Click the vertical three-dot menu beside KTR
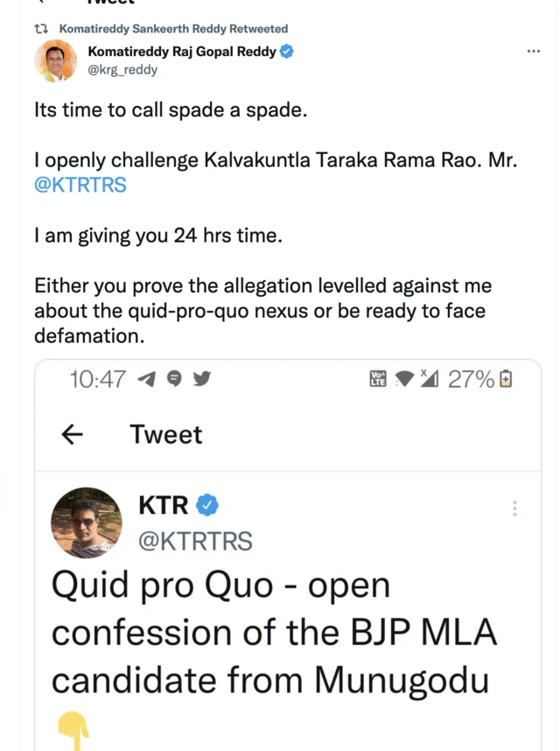The width and height of the screenshot is (560, 751). 514,509
